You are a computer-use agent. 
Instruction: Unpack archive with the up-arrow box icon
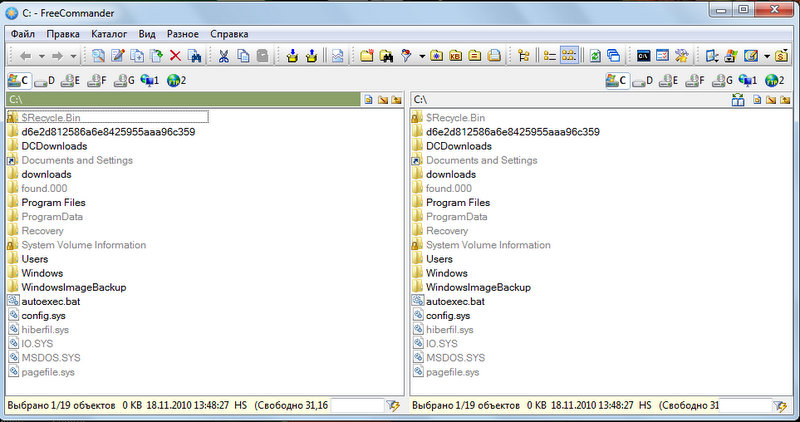coord(312,56)
